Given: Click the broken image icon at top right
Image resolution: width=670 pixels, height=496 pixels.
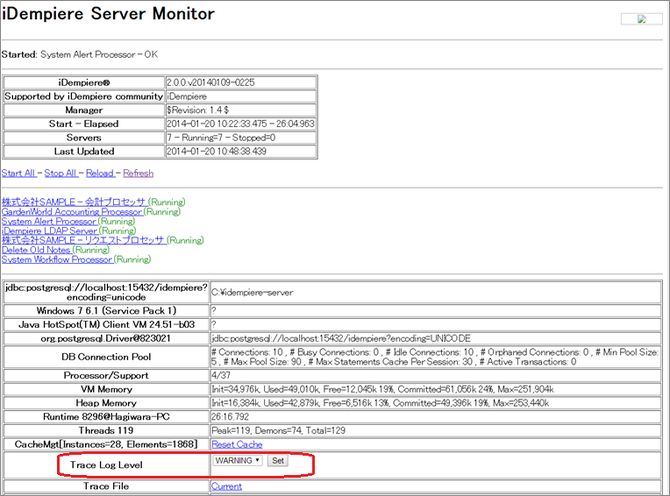Looking at the screenshot, I should 641,19.
